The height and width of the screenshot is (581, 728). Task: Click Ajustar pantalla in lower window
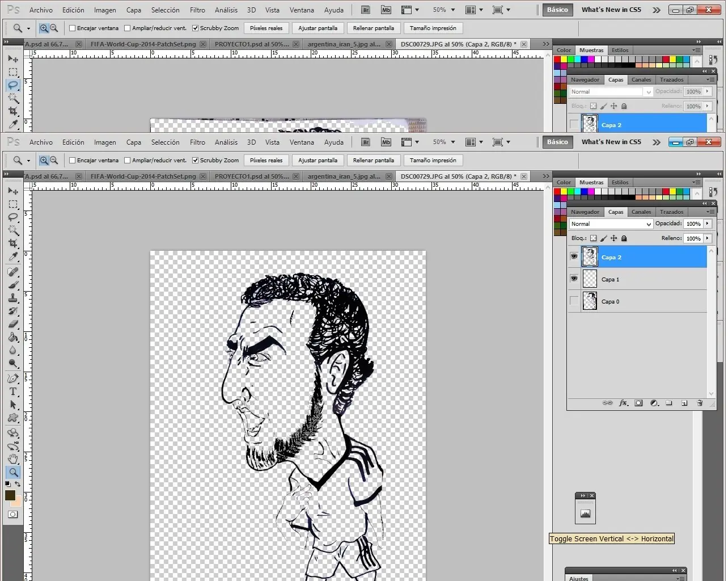[x=318, y=161]
